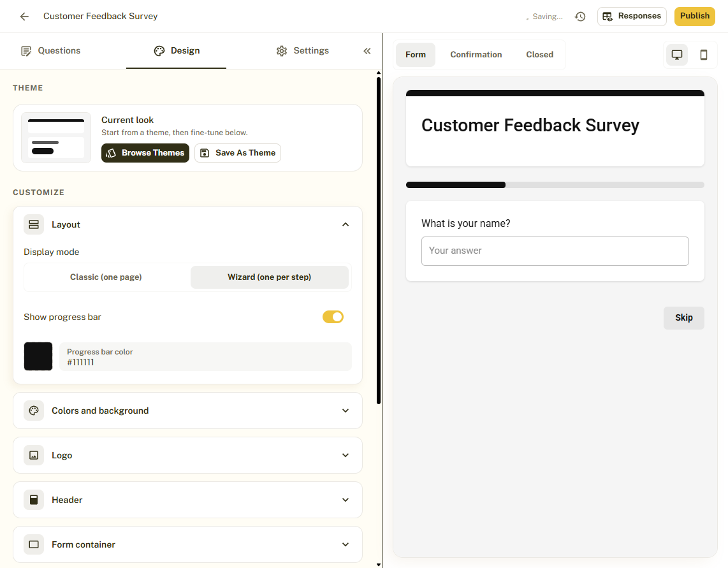
Task: Collapse the Layout section chevron
Action: [x=346, y=224]
